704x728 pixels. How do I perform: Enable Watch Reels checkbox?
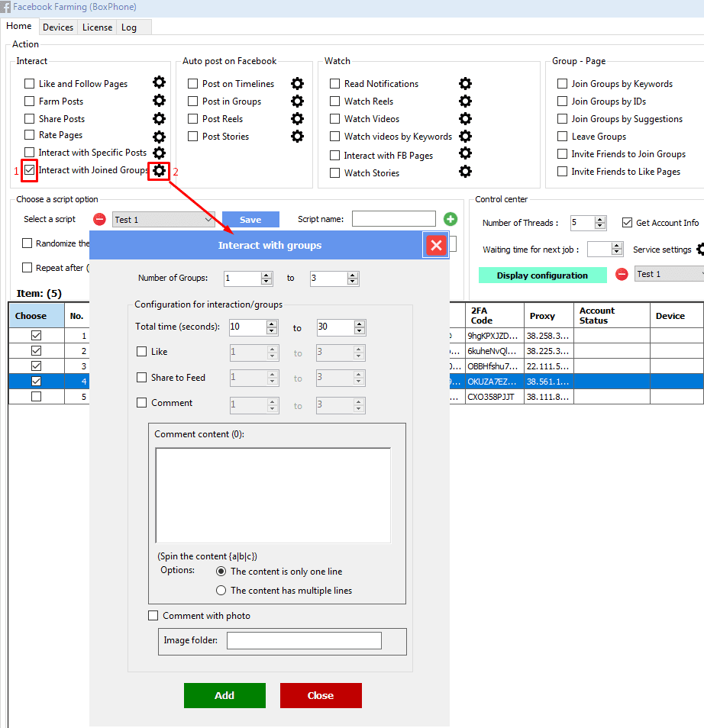coord(334,101)
